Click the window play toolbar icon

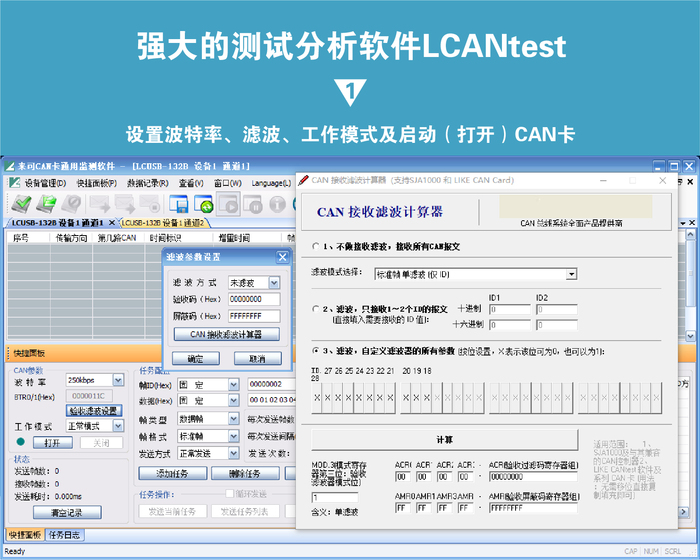[x=229, y=205]
